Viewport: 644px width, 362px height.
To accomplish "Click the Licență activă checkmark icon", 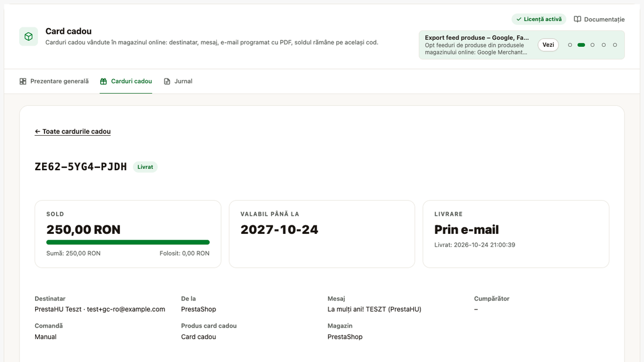I will (519, 19).
